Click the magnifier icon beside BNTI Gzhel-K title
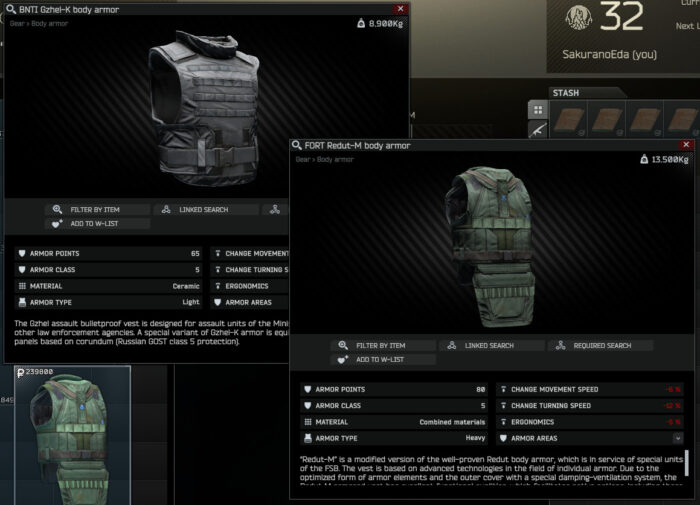This screenshot has width=700, height=505. (x=11, y=9)
